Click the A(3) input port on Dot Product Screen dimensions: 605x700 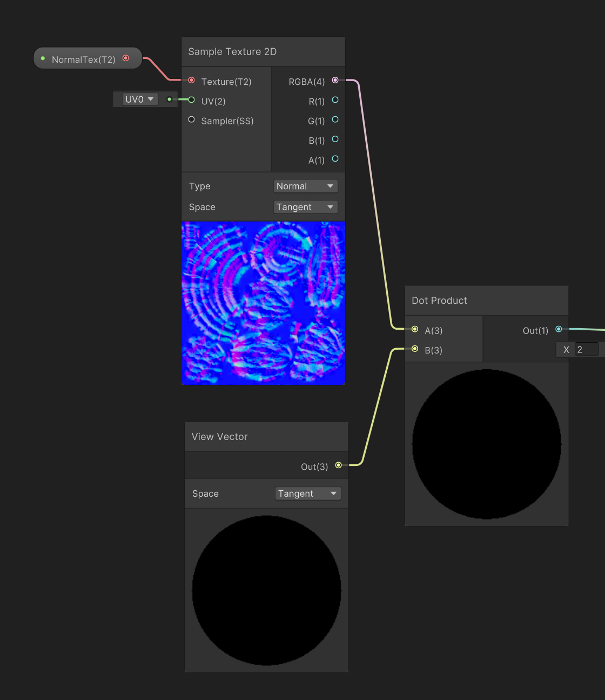click(415, 329)
